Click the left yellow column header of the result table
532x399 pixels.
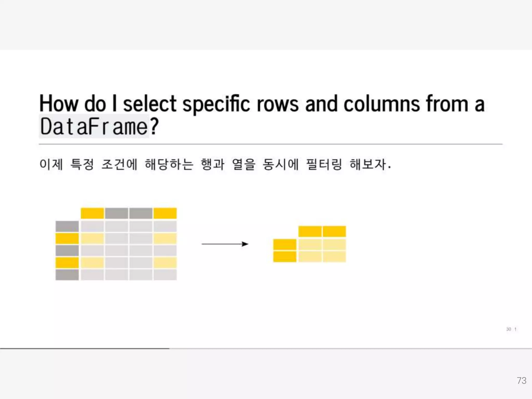point(310,231)
